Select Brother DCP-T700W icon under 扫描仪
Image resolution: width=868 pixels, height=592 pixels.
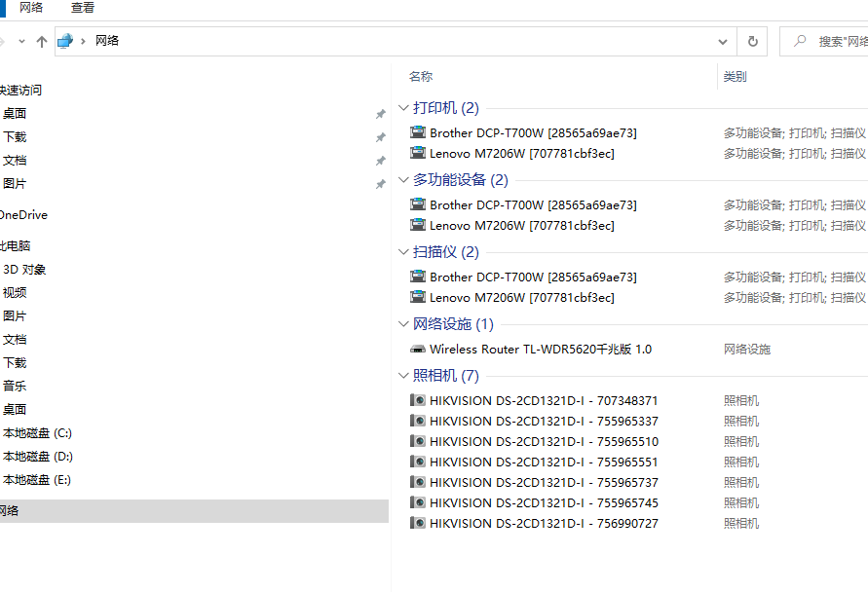click(418, 277)
